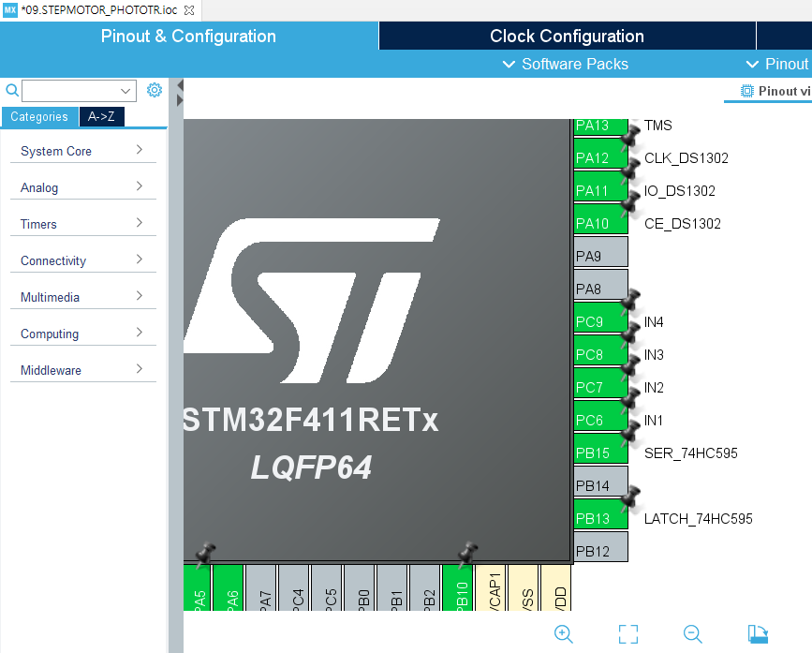
Task: Expand the Middleware category
Action: click(82, 370)
